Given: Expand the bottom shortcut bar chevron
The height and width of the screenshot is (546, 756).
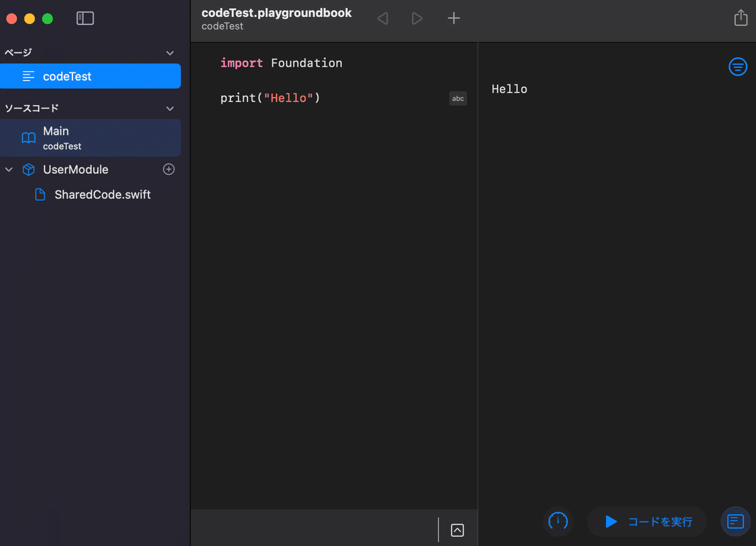Looking at the screenshot, I should coord(457,530).
